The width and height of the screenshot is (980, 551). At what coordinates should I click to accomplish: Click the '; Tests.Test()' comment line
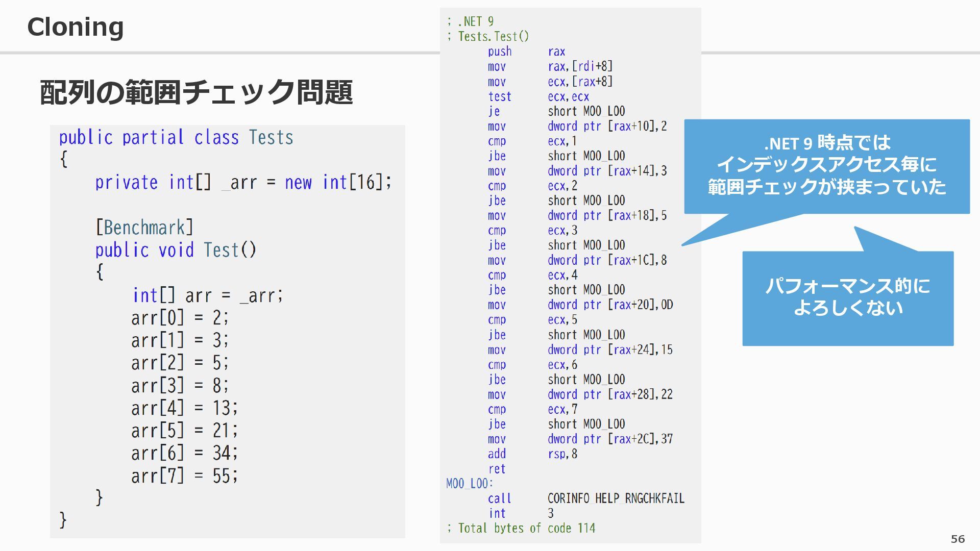pos(488,37)
